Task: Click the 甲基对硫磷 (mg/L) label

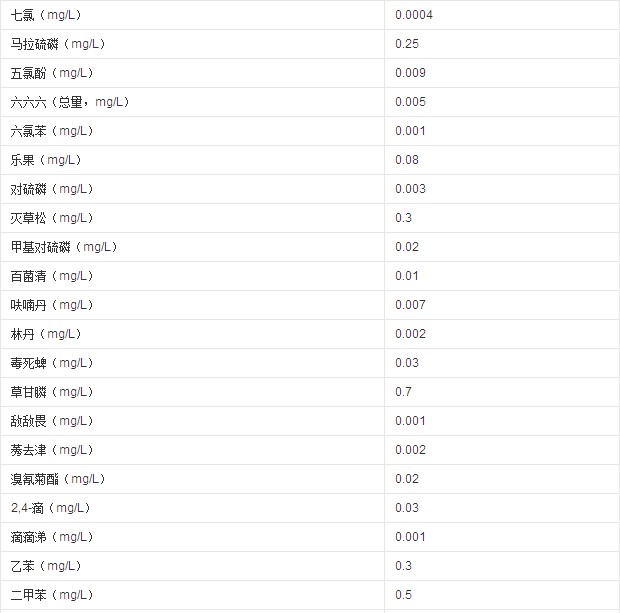Action: (x=64, y=247)
